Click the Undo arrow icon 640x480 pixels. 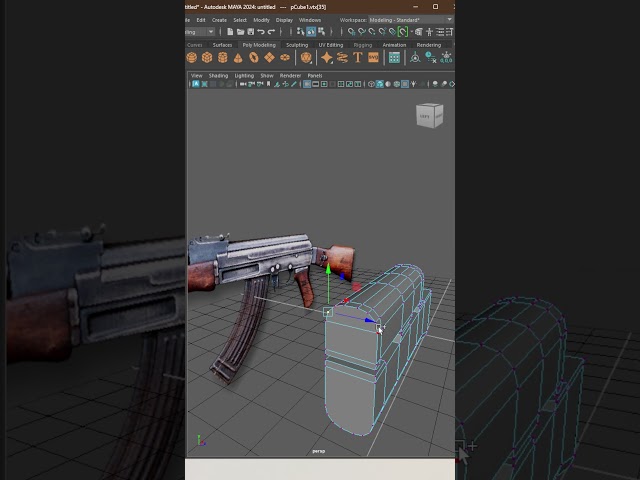coord(261,32)
